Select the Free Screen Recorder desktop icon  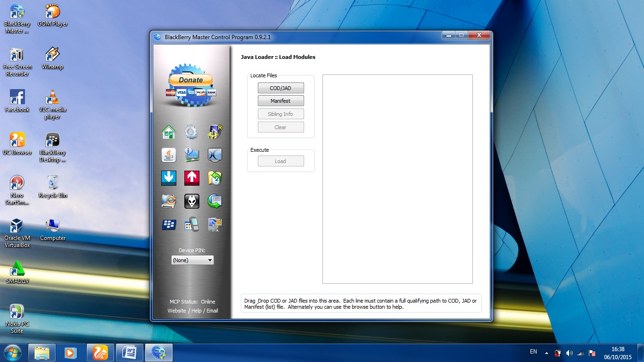coord(17,62)
